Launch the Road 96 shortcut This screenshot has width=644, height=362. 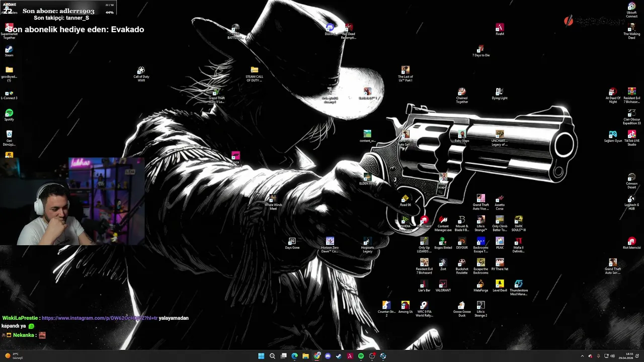[405, 201]
